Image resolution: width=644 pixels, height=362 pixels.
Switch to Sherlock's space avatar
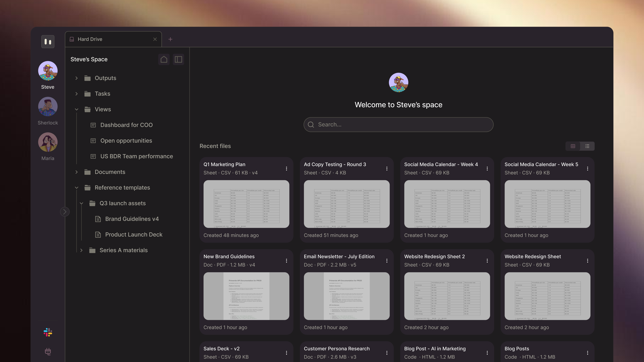[x=48, y=107]
